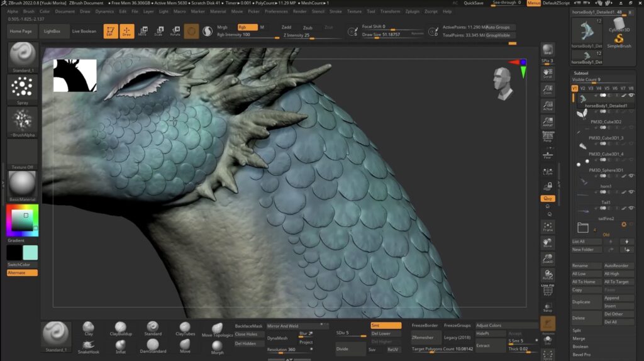Toggle the Rgb channel button
The width and height of the screenshot is (644, 361).
(247, 27)
